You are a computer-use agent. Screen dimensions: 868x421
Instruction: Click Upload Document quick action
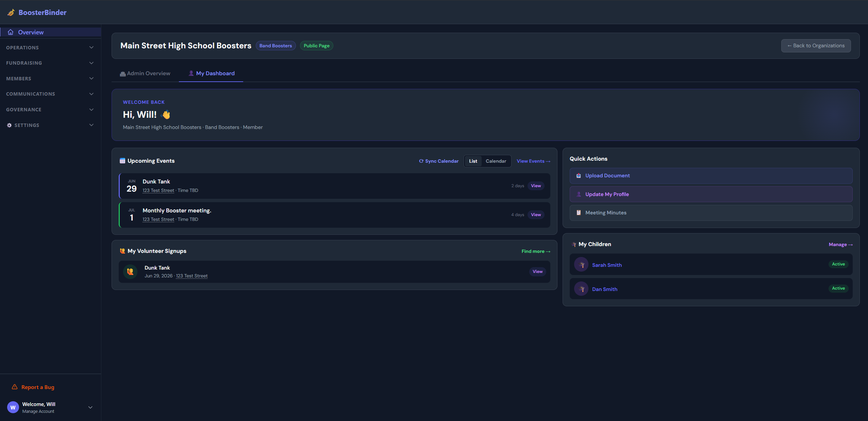click(711, 176)
